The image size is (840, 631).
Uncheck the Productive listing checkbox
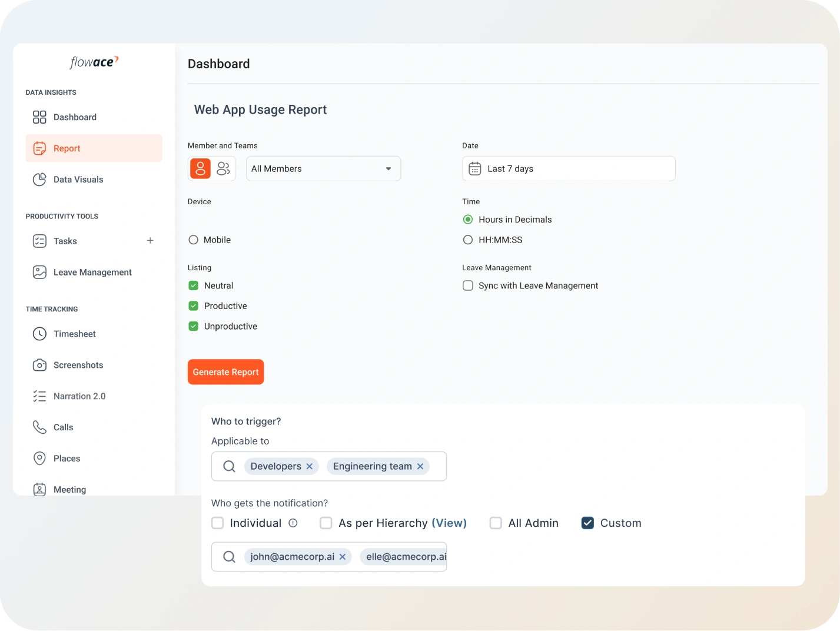pyautogui.click(x=193, y=306)
